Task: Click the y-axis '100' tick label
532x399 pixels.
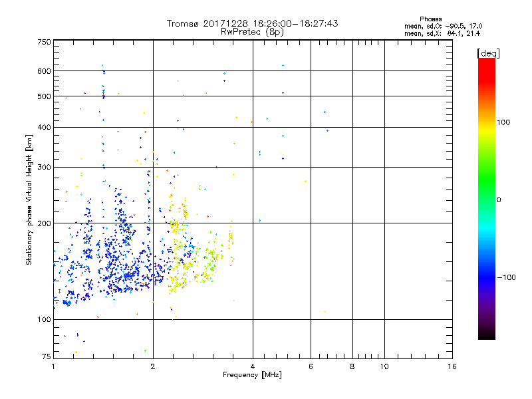Action: click(x=44, y=320)
